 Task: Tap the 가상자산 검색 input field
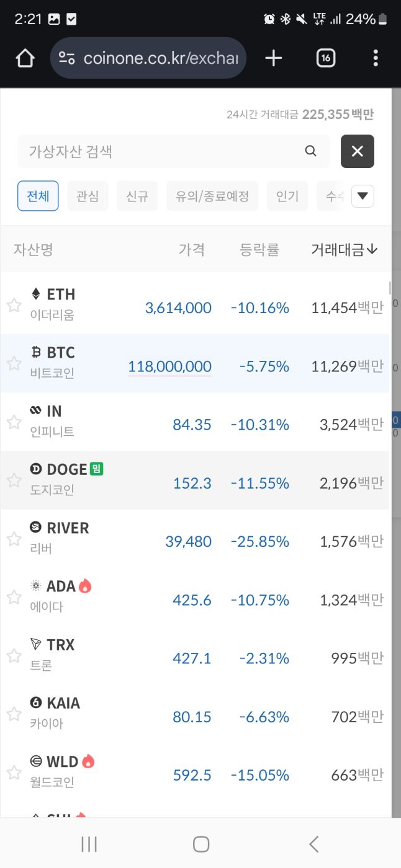[161, 151]
